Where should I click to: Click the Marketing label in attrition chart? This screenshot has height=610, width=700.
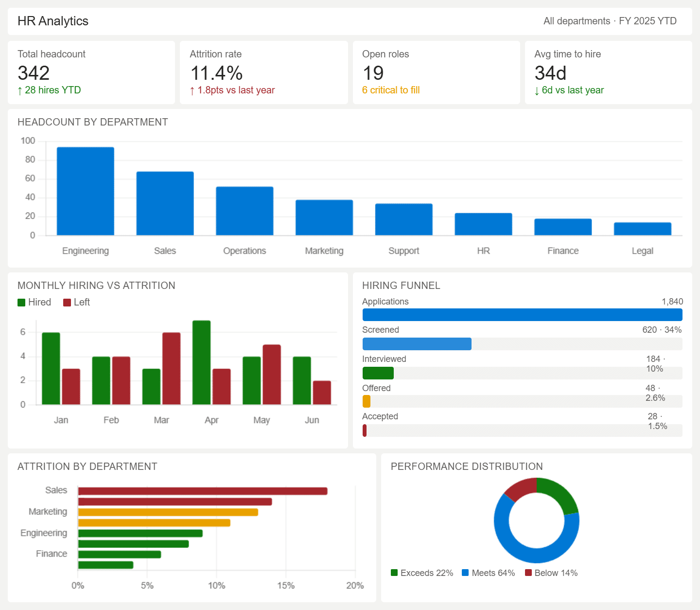pyautogui.click(x=48, y=512)
